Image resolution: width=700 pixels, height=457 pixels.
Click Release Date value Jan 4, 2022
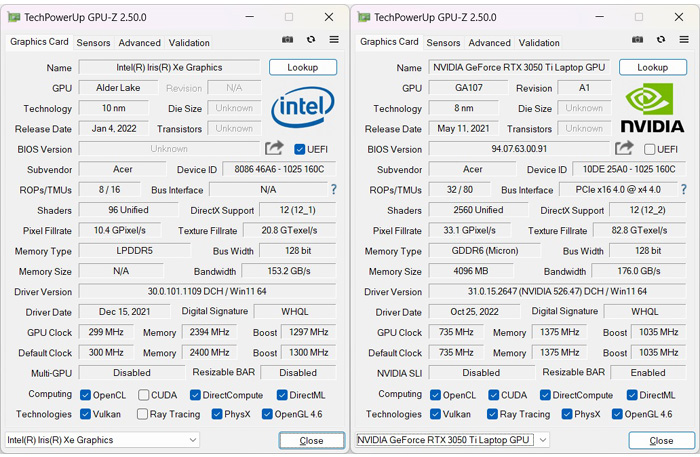(114, 129)
